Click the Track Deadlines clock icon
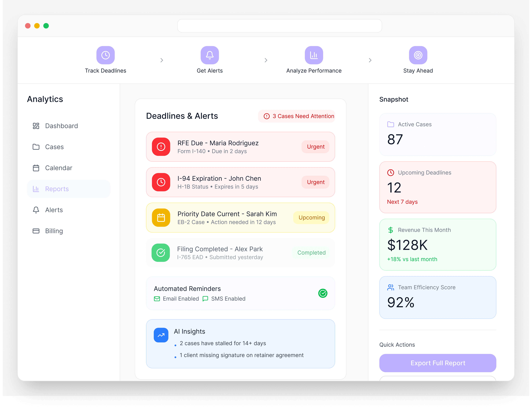532x410 pixels. coord(105,55)
